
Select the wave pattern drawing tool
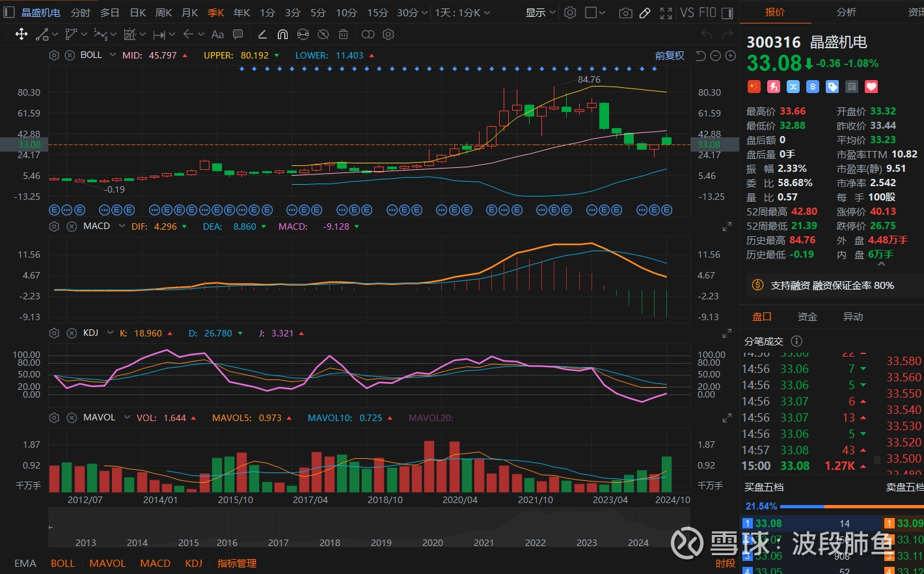(100, 34)
